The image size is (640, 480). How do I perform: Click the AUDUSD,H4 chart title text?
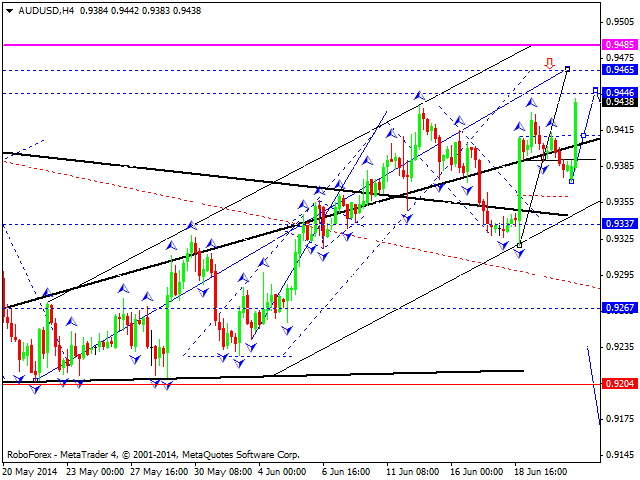pos(46,11)
